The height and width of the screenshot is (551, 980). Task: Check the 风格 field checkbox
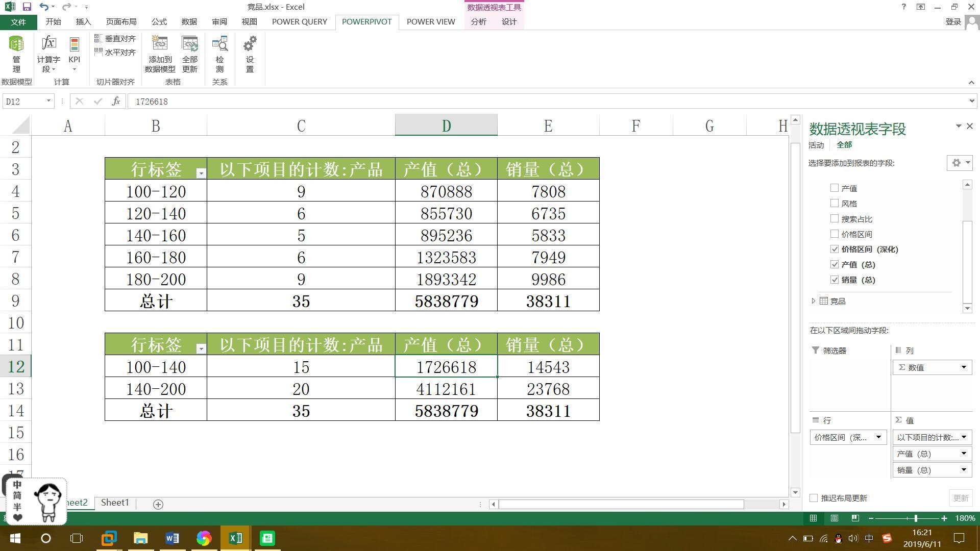(835, 204)
